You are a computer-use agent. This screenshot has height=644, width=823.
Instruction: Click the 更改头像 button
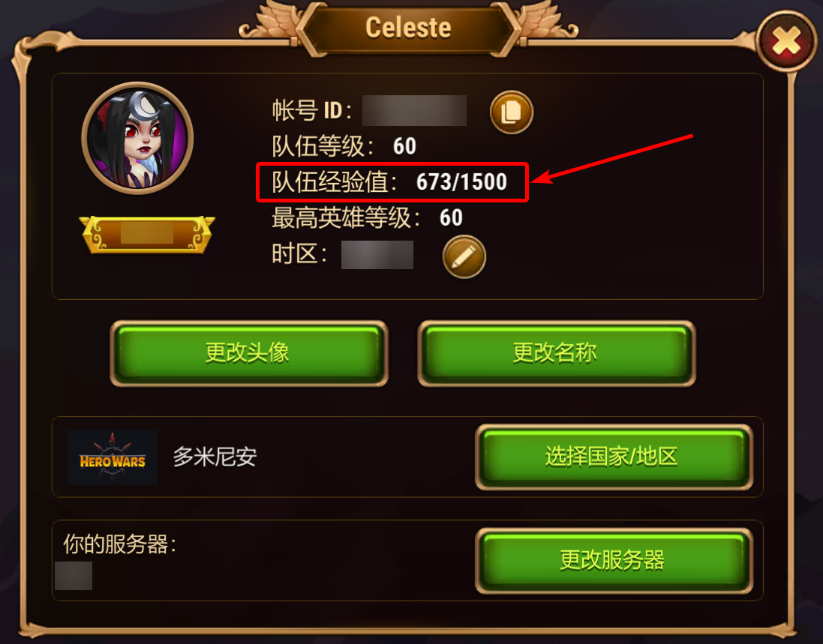pos(249,353)
